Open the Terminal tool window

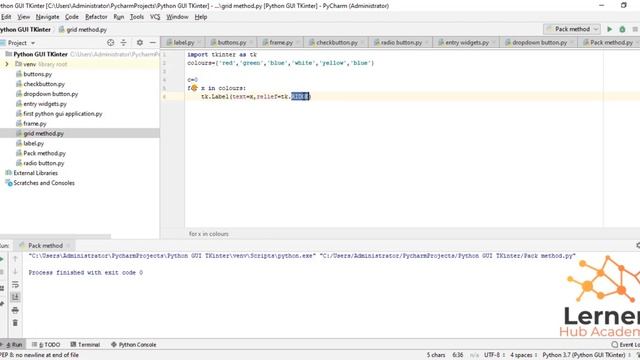[x=85, y=344]
